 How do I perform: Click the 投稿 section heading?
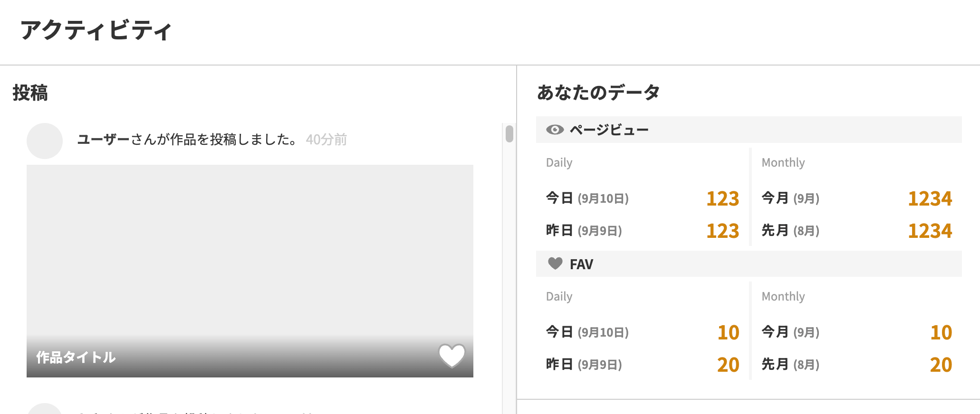30,93
